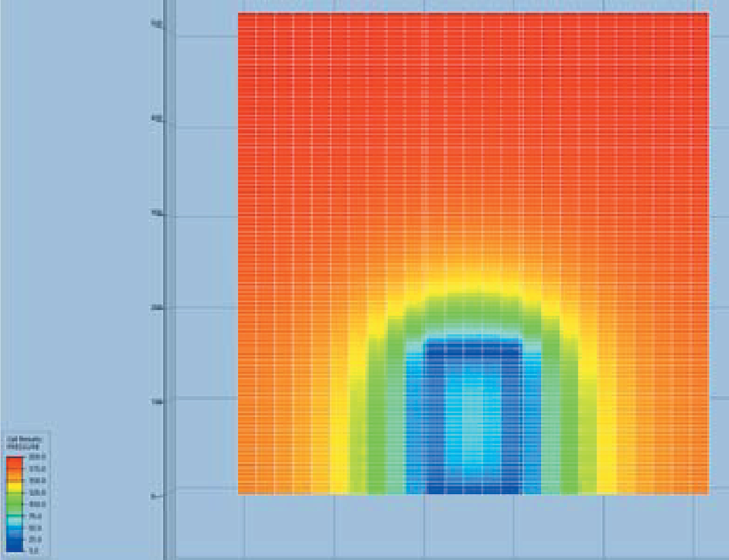The width and height of the screenshot is (729, 560).
Task: Click the zero tick label on the vertical axis
Action: 154,496
